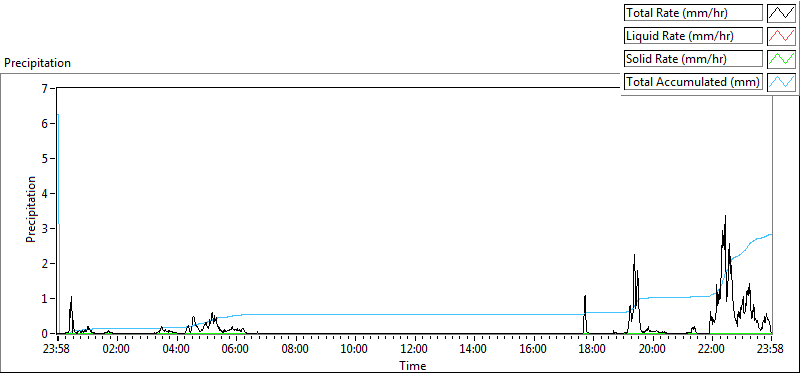The width and height of the screenshot is (800, 373).
Task: Select the Total Accumulated (mm) legend label
Action: (x=693, y=82)
